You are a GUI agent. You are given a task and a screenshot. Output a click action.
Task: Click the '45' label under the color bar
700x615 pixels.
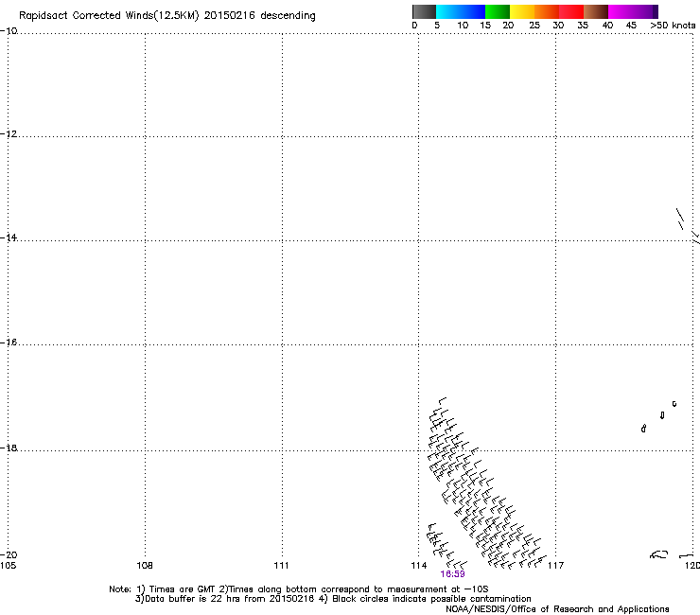point(631,26)
